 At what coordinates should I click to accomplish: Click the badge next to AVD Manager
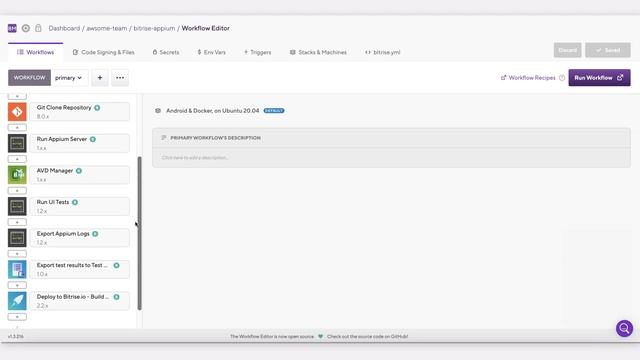coord(79,171)
